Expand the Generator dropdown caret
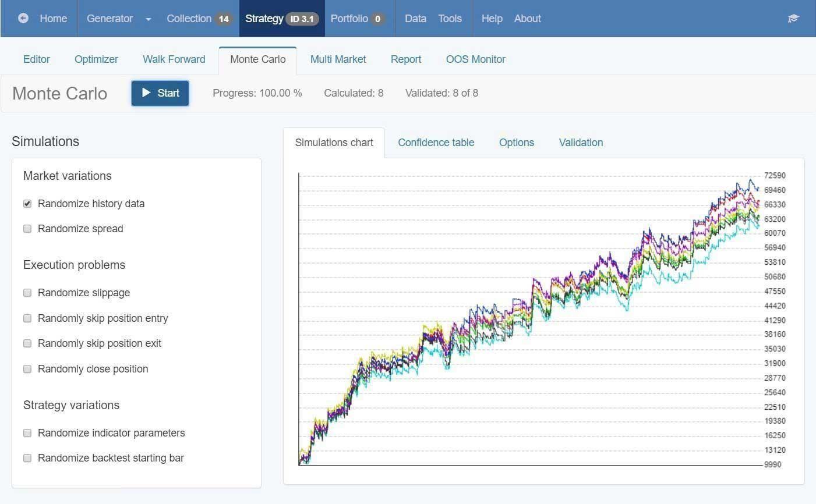The height and width of the screenshot is (504, 816). (149, 19)
